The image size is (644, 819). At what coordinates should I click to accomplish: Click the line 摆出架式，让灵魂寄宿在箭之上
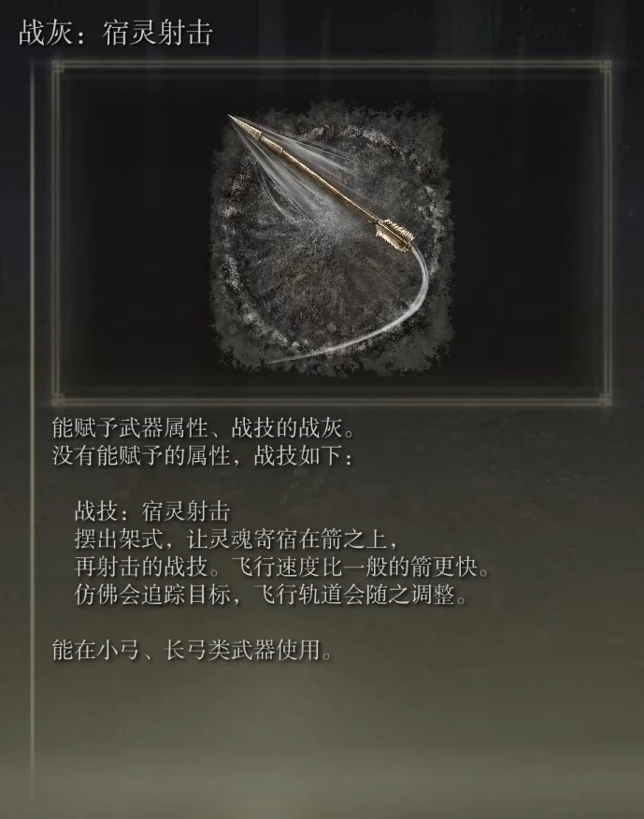(x=236, y=539)
